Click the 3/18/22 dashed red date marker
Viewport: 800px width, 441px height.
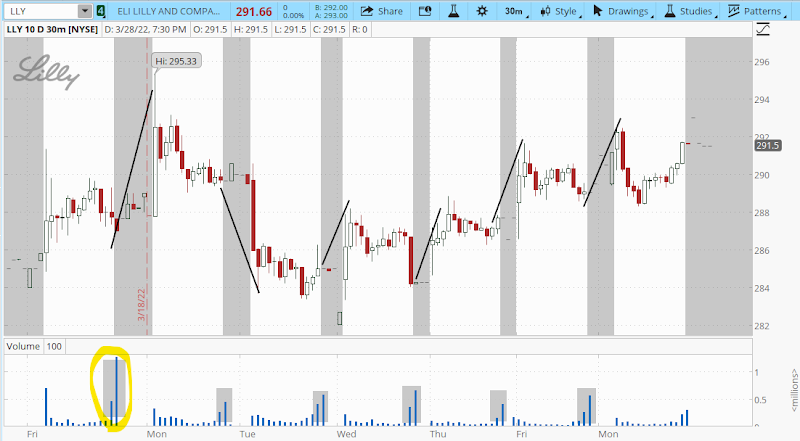(142, 305)
